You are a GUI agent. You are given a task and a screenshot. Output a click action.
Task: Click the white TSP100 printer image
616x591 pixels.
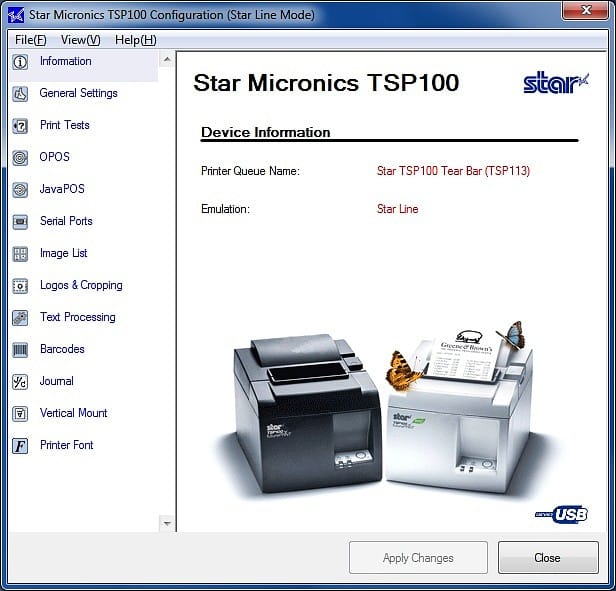coord(459,409)
